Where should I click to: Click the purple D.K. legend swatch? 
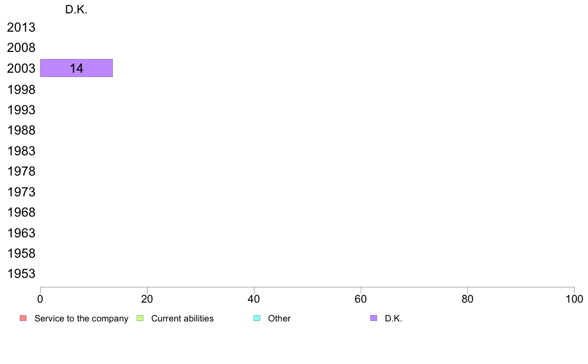click(373, 318)
